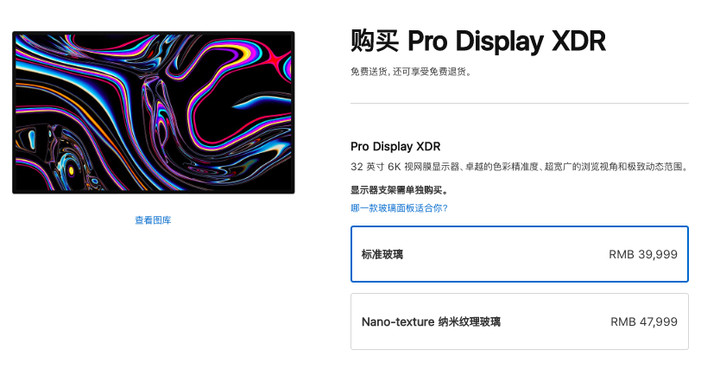Click the small Pro Display XDR subheading
Viewport: 720px width, 369px height.
[x=395, y=146]
